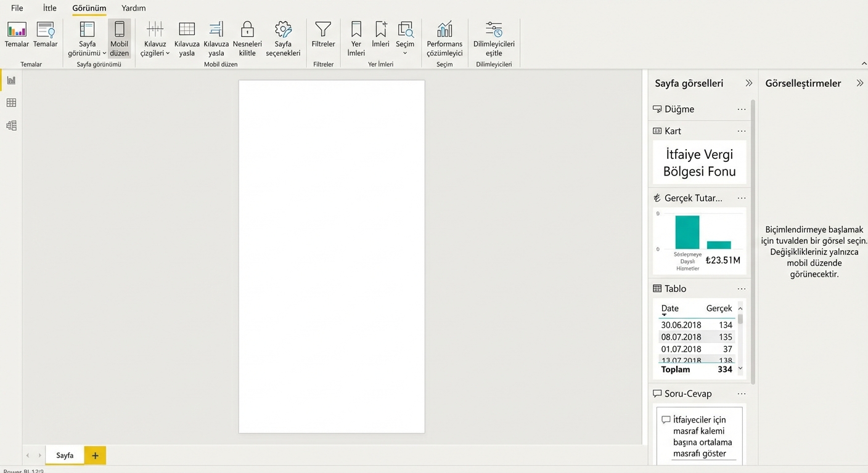Disable Mobil düzen mode
Viewport: 868px width, 473px height.
coord(119,37)
